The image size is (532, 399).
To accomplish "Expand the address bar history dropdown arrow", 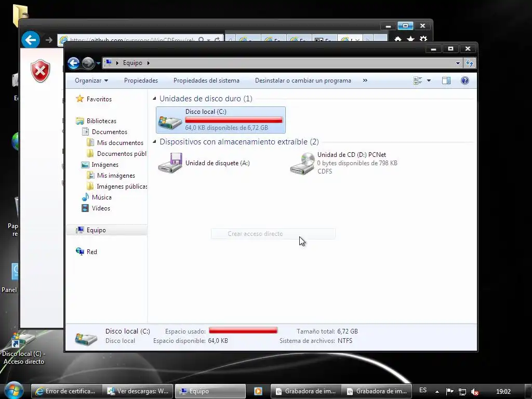I will [458, 63].
